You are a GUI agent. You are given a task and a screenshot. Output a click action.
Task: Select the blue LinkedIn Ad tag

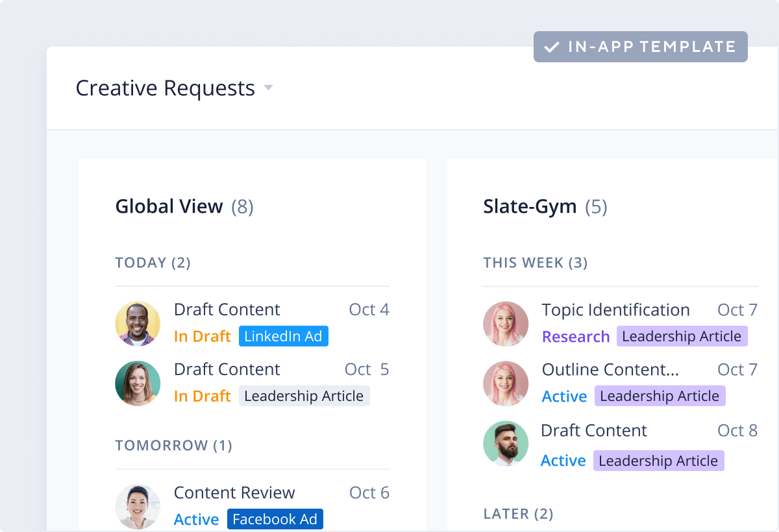pyautogui.click(x=283, y=336)
